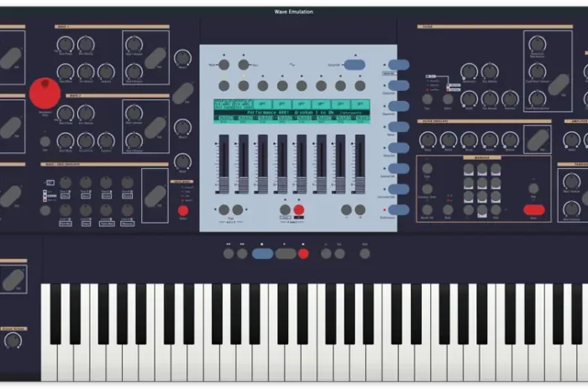
Task: Adjust the Noise mixer level knob
Action: (x=182, y=161)
